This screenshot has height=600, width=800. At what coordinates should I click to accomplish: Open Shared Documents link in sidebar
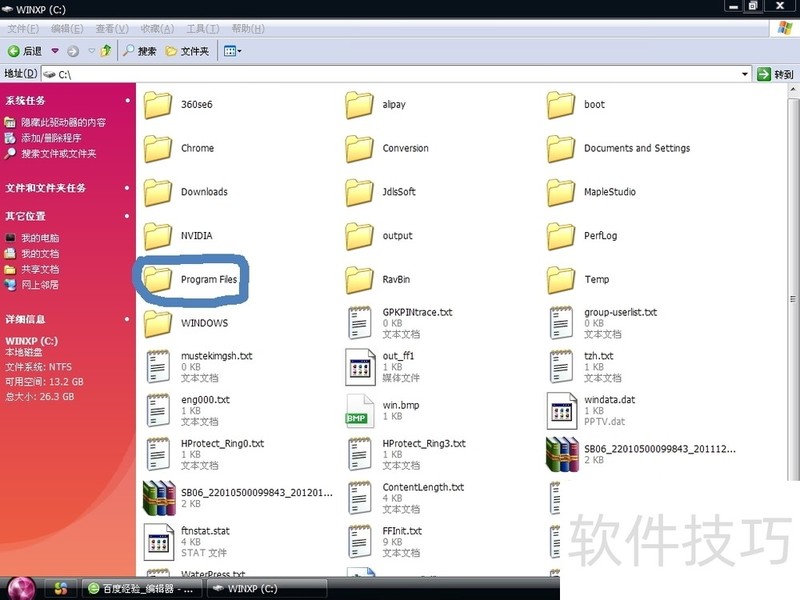tap(32, 269)
